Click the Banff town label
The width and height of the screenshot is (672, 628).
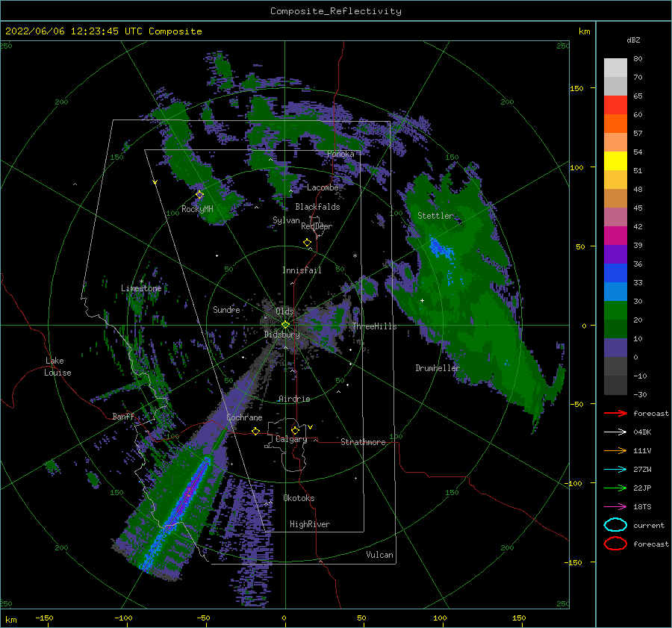[x=123, y=416]
